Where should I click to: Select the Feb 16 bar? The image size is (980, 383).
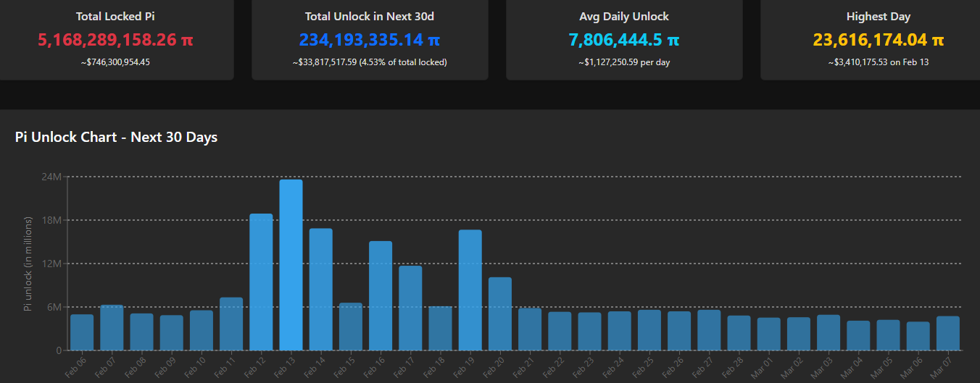pyautogui.click(x=381, y=295)
